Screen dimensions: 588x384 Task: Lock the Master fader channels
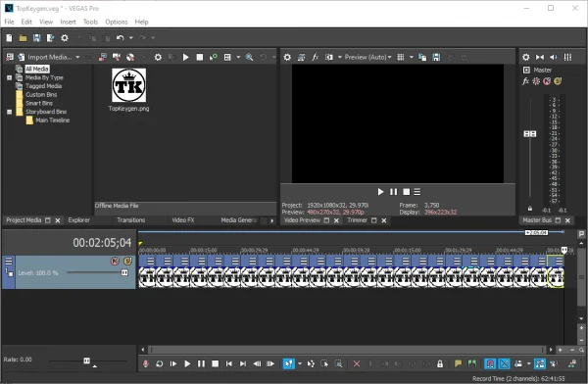(530, 208)
